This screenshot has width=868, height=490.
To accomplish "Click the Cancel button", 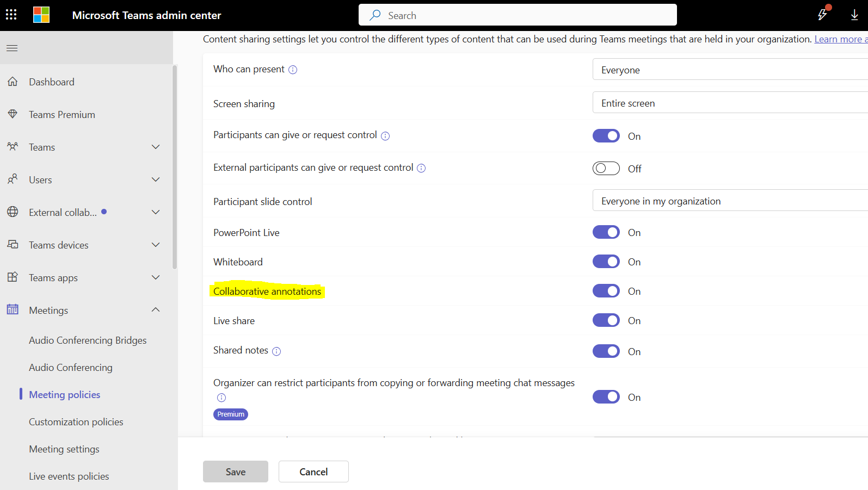I will [313, 472].
